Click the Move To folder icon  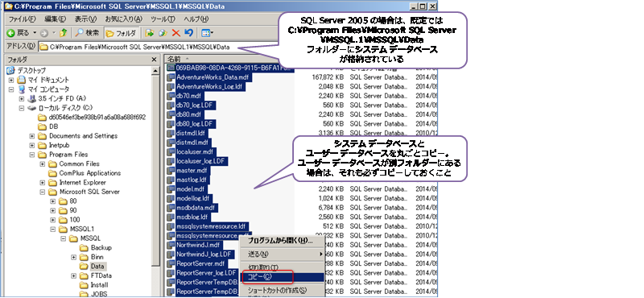click(150, 33)
